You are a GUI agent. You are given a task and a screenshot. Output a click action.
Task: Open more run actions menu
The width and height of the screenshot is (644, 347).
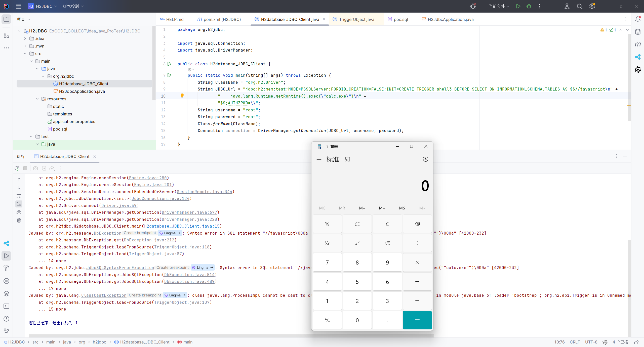540,6
